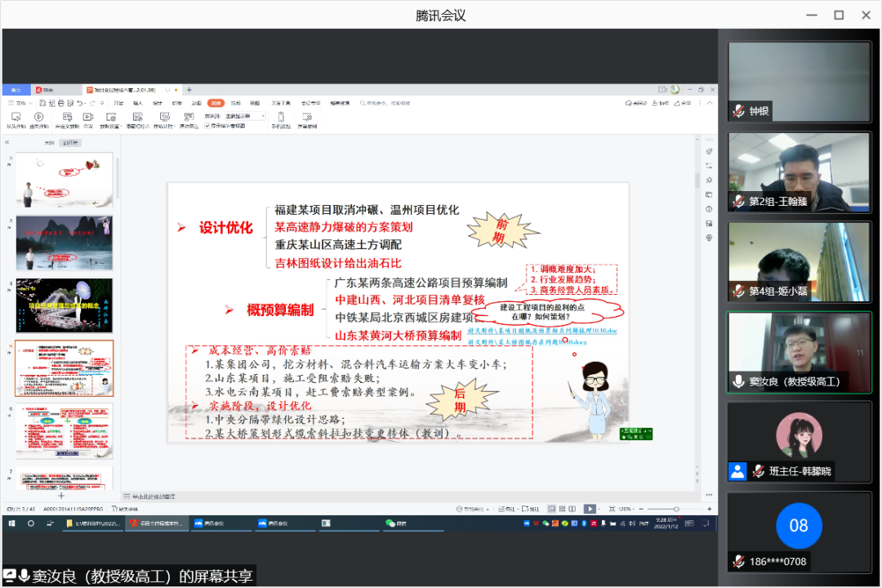Switch to the 幻灯片 thumbnail pane tab
This screenshot has height=588, width=882.
[70, 143]
